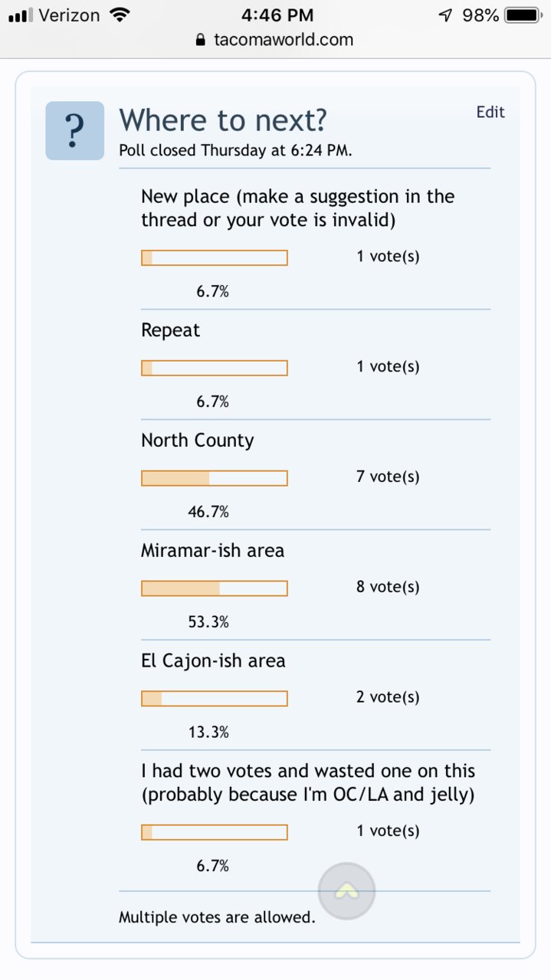Tap the Wi-Fi icon in status bar
Image resolution: width=551 pixels, height=980 pixels.
point(120,15)
